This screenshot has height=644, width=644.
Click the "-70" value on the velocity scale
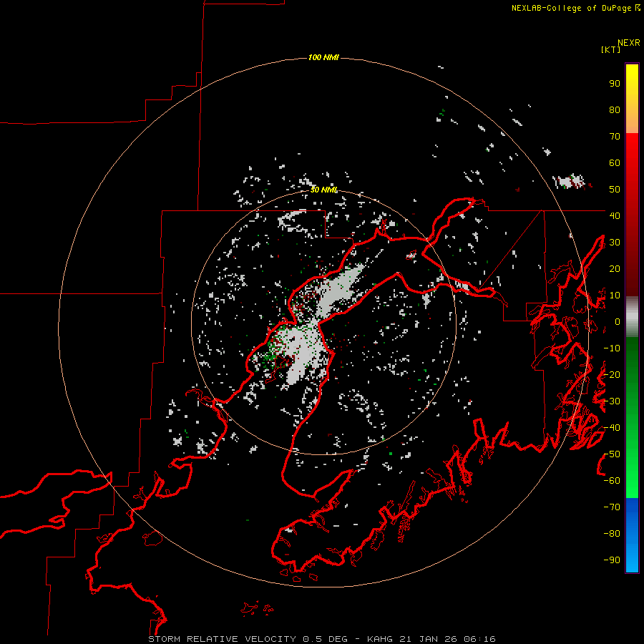[x=612, y=507]
